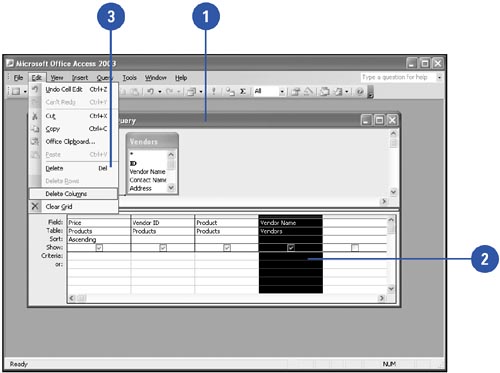Click the Microsoft Access Help toolbar icon
The height and width of the screenshot is (373, 500).
click(x=360, y=91)
